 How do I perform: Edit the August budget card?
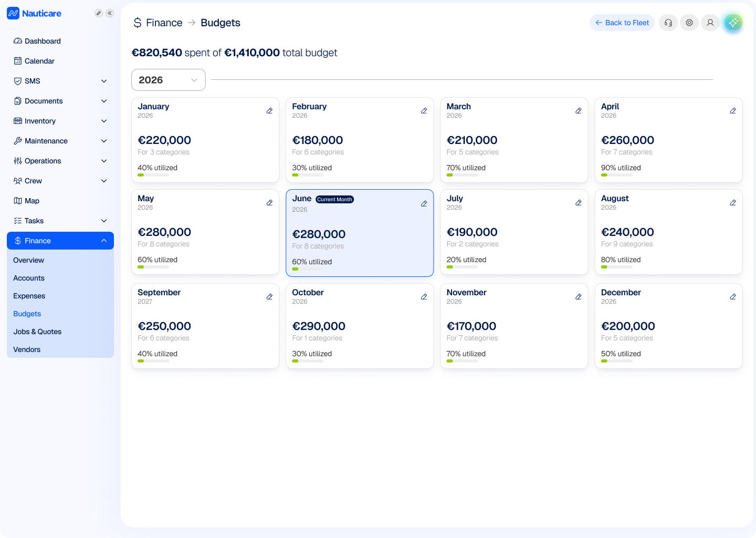point(733,203)
